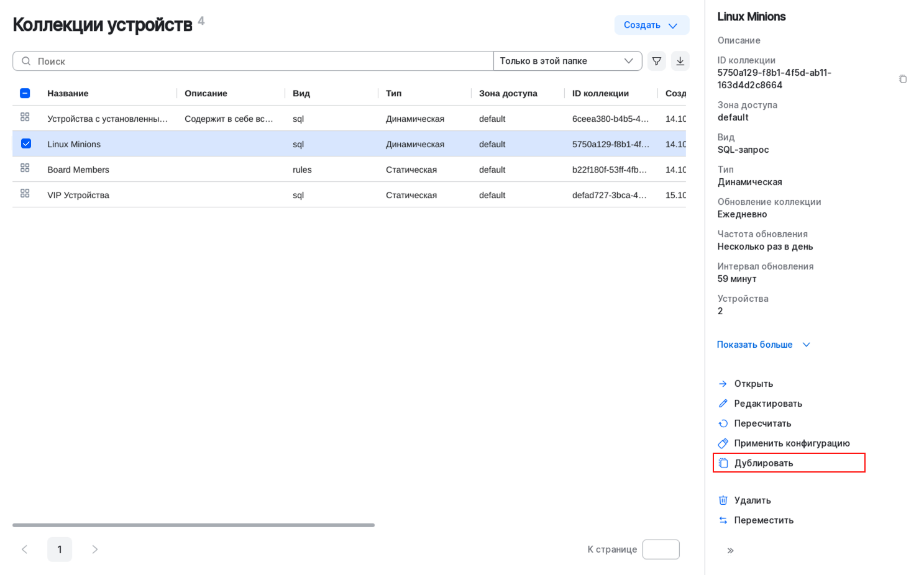Expand Показать больше details

[x=763, y=345]
